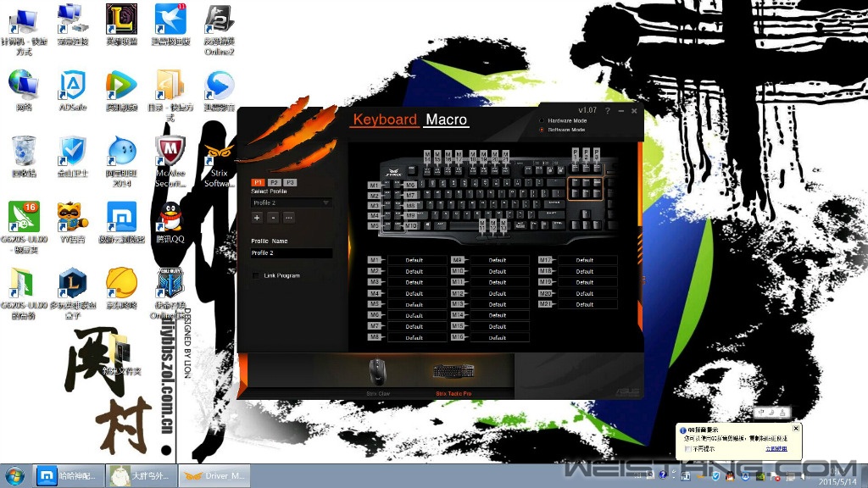This screenshot has width=868, height=488.
Task: Open the 阿里旺旺 2014 desktop icon
Action: [x=122, y=162]
